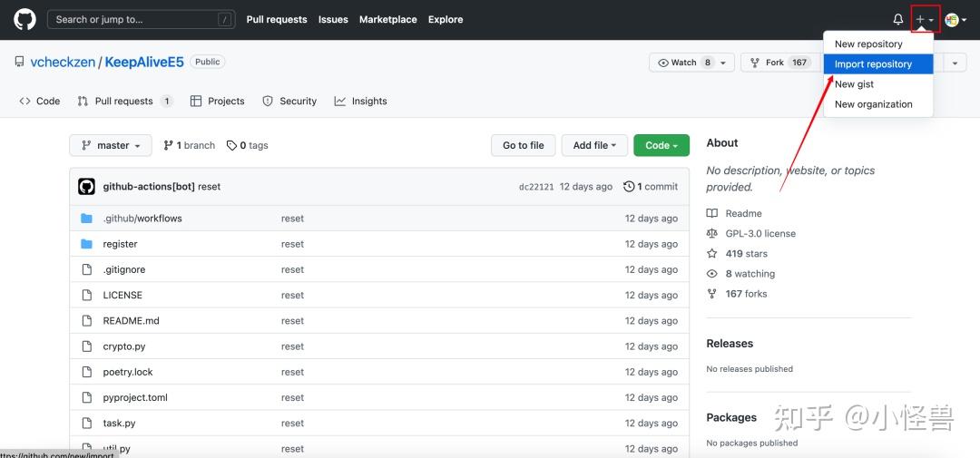Select New gist from dropdown
The width and height of the screenshot is (980, 458).
878,83
